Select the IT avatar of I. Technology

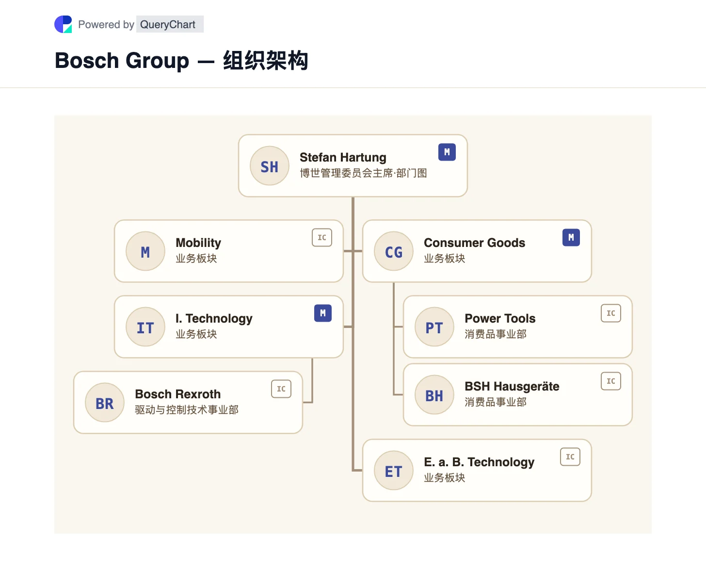(145, 327)
